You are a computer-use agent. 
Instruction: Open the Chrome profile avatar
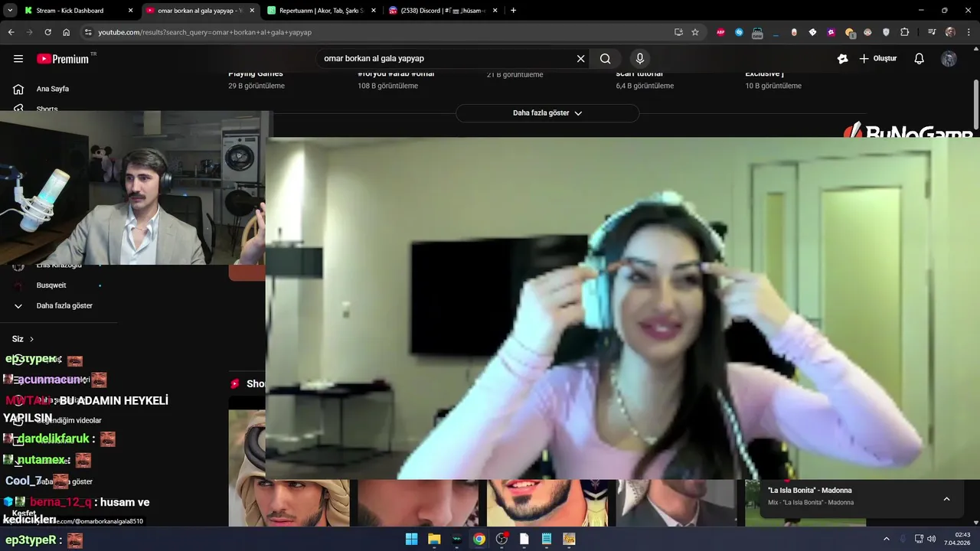950,32
